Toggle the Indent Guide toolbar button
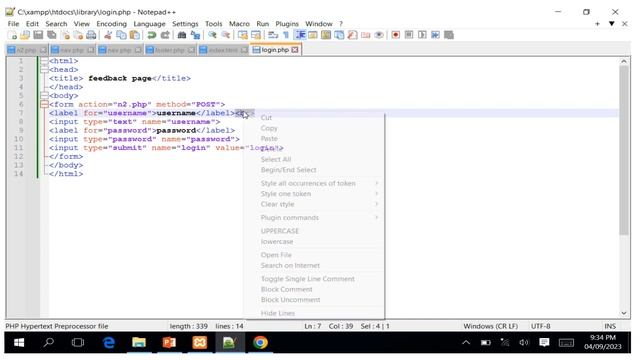The width and height of the screenshot is (640, 360). pyautogui.click(x=300, y=35)
